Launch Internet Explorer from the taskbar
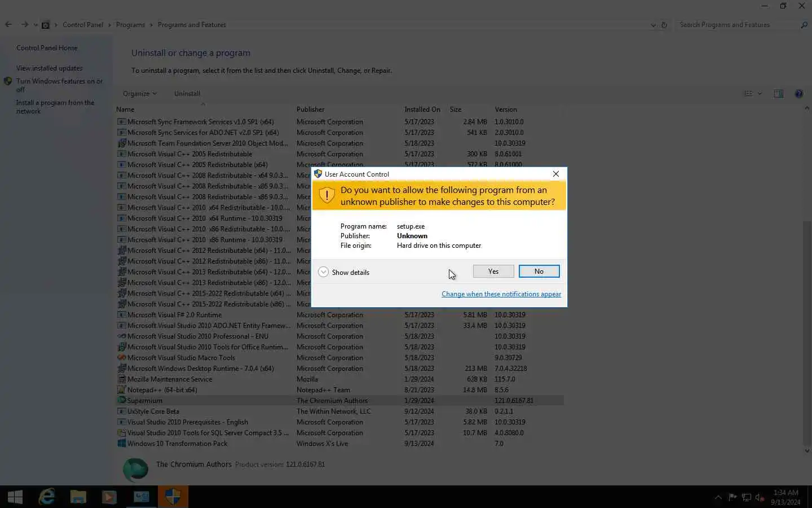The width and height of the screenshot is (812, 508). point(47,497)
